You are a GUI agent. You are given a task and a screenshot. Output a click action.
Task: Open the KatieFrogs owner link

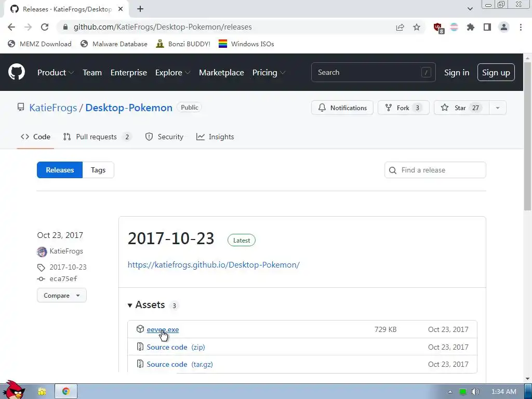pyautogui.click(x=53, y=108)
